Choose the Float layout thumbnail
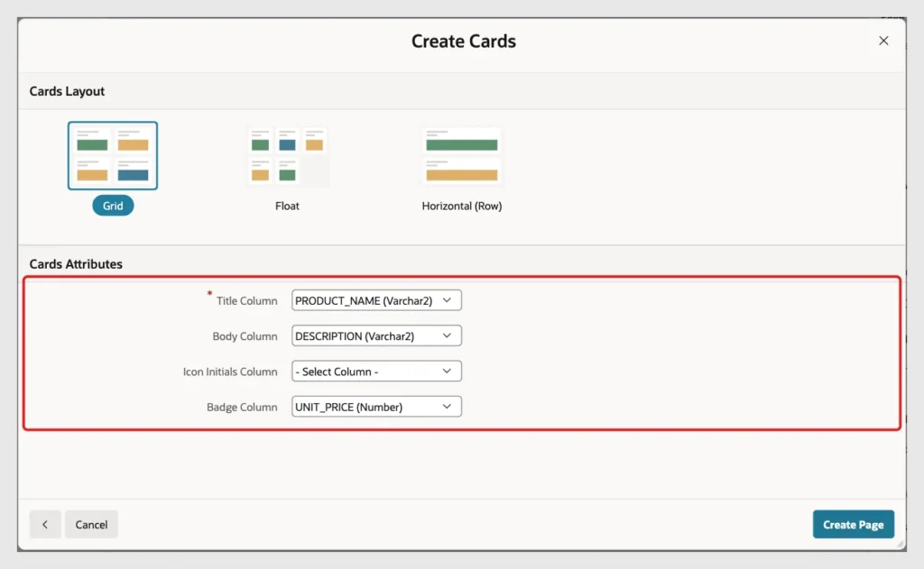Viewport: 924px width, 569px height. point(287,156)
